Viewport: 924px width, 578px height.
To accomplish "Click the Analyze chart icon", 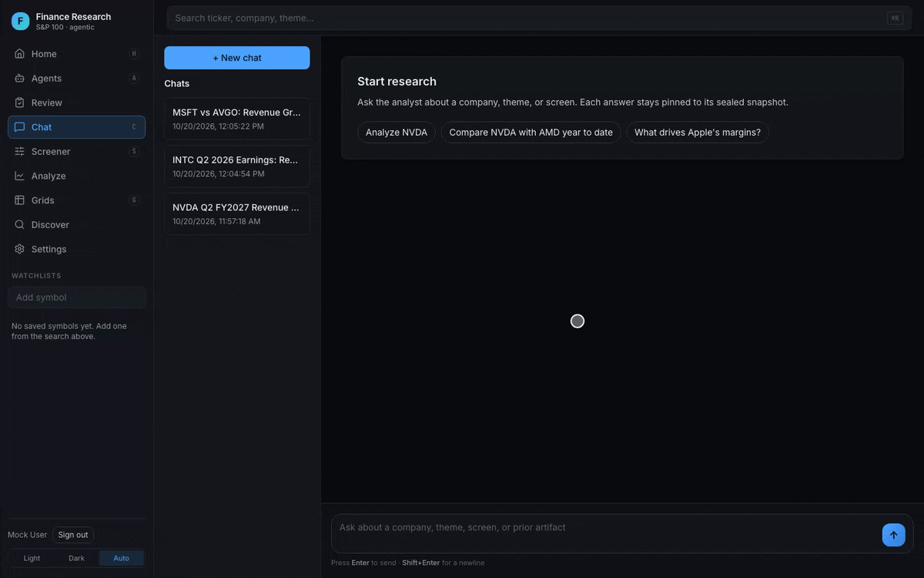I will [19, 176].
